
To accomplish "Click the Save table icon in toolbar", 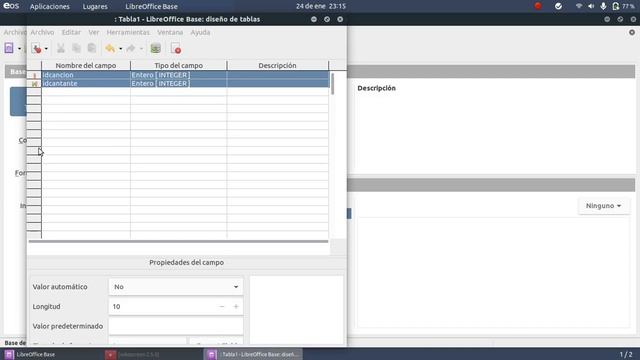I will pos(36,49).
